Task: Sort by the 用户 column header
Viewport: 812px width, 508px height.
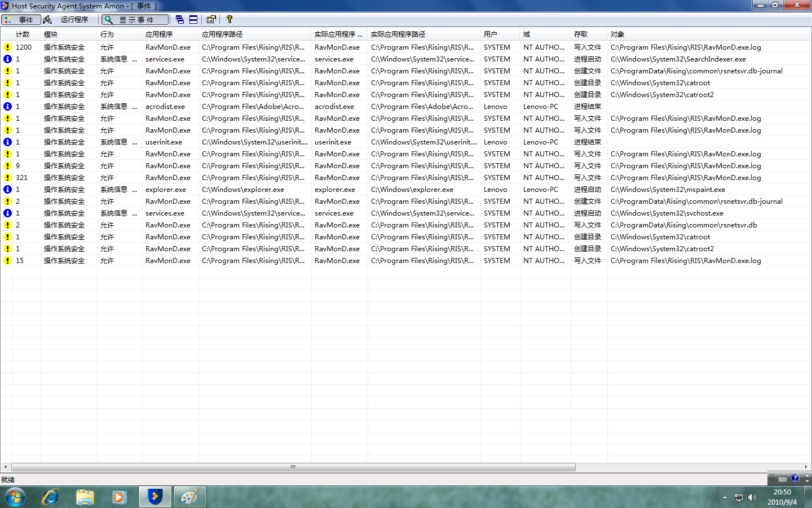Action: click(500, 34)
